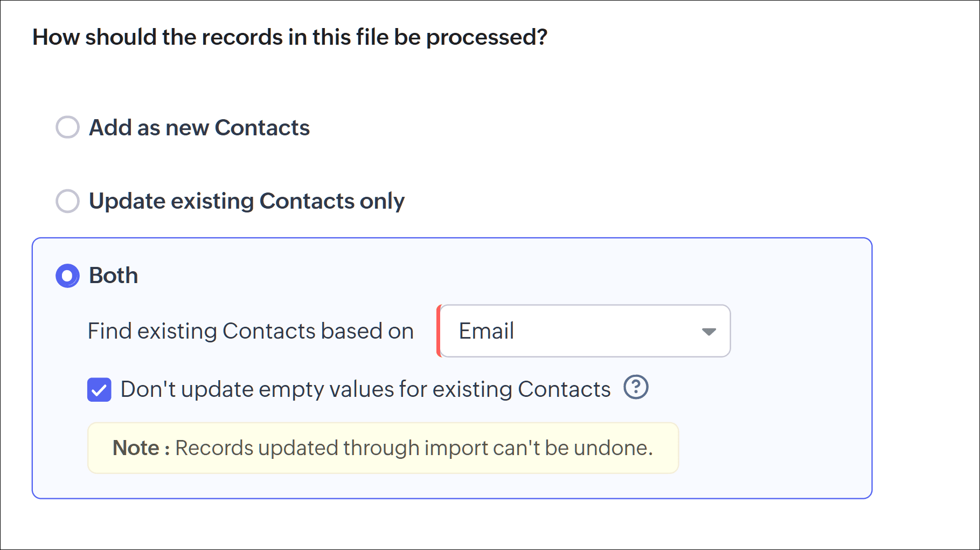
Task: Choose the Update existing Contacts only radio
Action: [x=68, y=201]
